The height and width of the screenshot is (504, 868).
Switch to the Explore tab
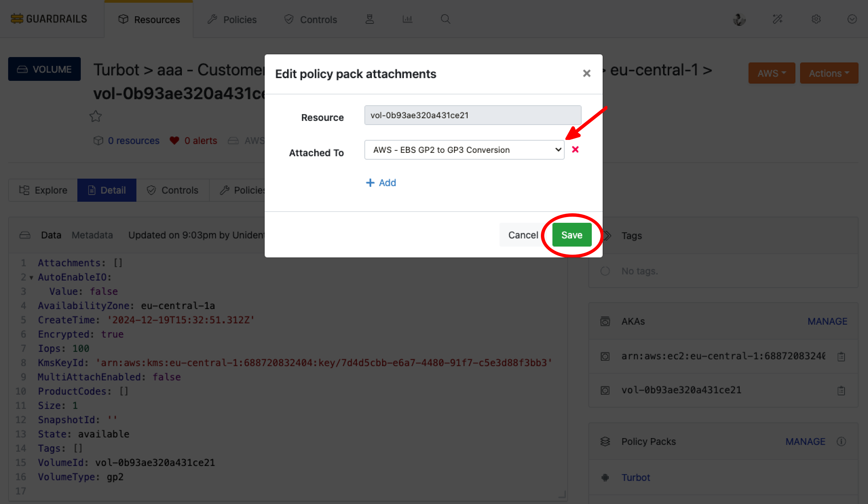[x=43, y=190]
